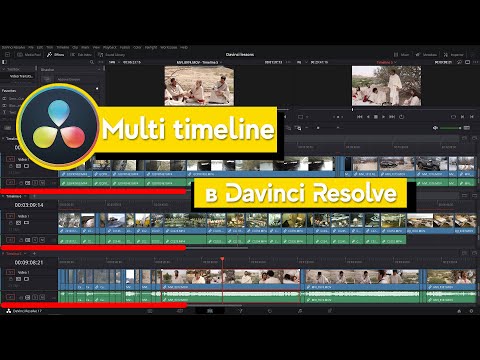Toggle auto select on Video 1 in 00:03:09:14 timeline
Viewport: 480px width, 360px height.
pyautogui.click(x=19, y=222)
